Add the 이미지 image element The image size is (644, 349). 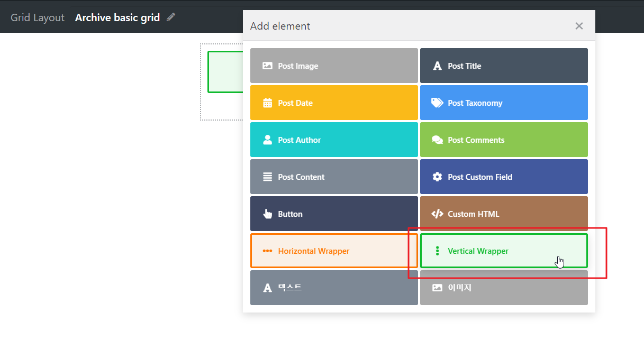pos(504,288)
